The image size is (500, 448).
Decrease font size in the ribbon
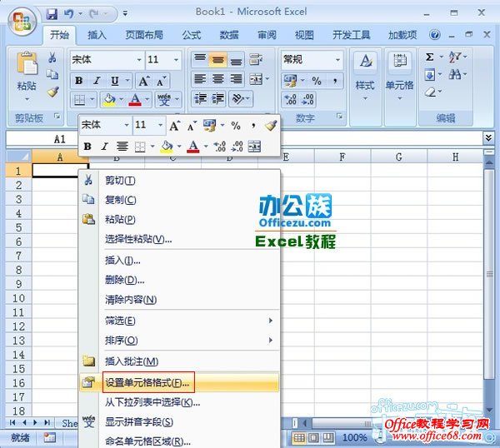[162, 81]
